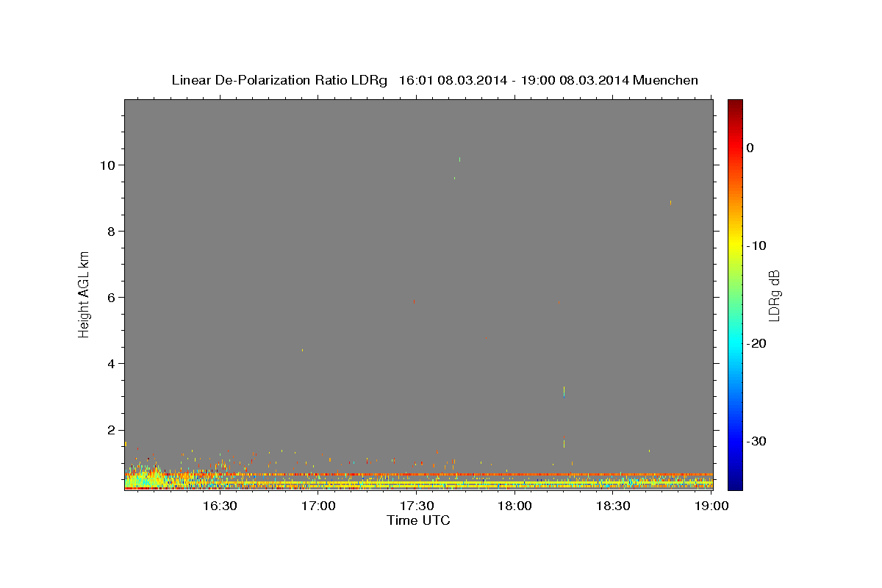Click the dark blue bottom of colorbar
Screen dimensions: 882x588
735,484
